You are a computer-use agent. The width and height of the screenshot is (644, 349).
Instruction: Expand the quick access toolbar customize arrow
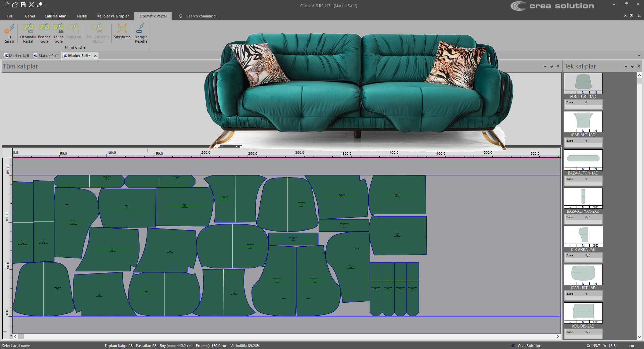point(46,5)
